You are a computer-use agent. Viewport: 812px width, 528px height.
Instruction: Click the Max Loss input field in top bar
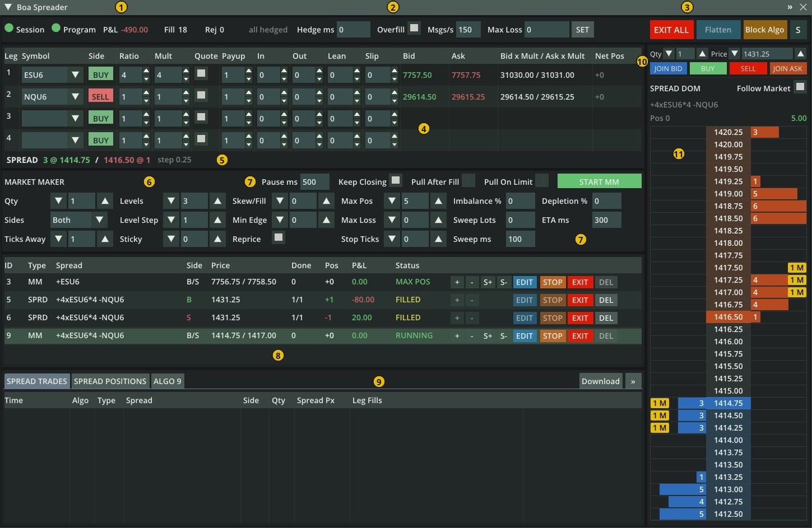pyautogui.click(x=546, y=30)
